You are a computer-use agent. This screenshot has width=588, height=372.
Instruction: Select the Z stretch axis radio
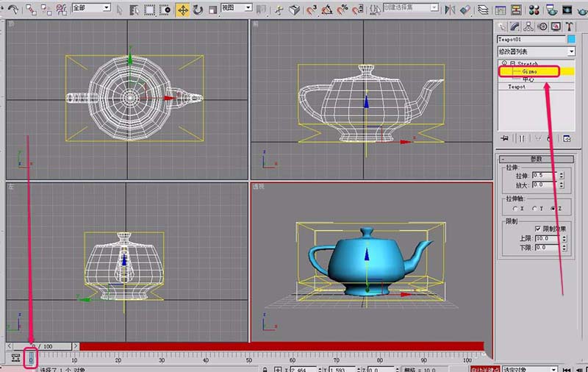click(553, 209)
